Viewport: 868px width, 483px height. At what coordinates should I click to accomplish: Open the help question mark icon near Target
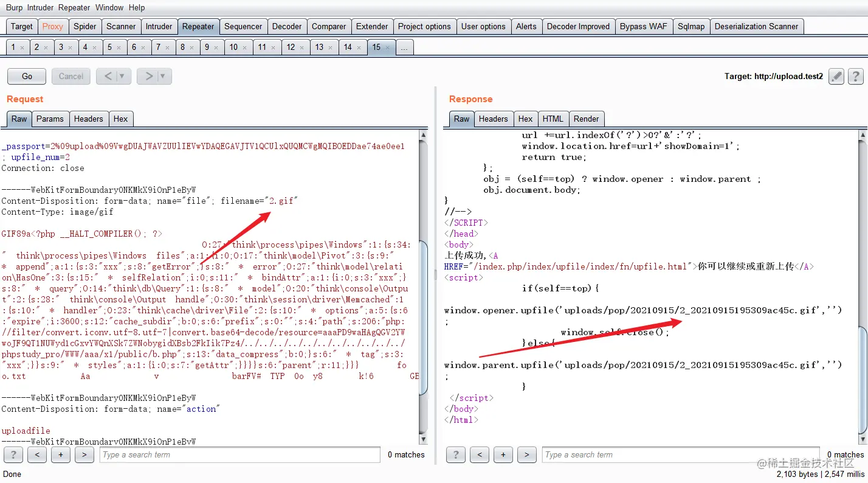click(x=856, y=76)
